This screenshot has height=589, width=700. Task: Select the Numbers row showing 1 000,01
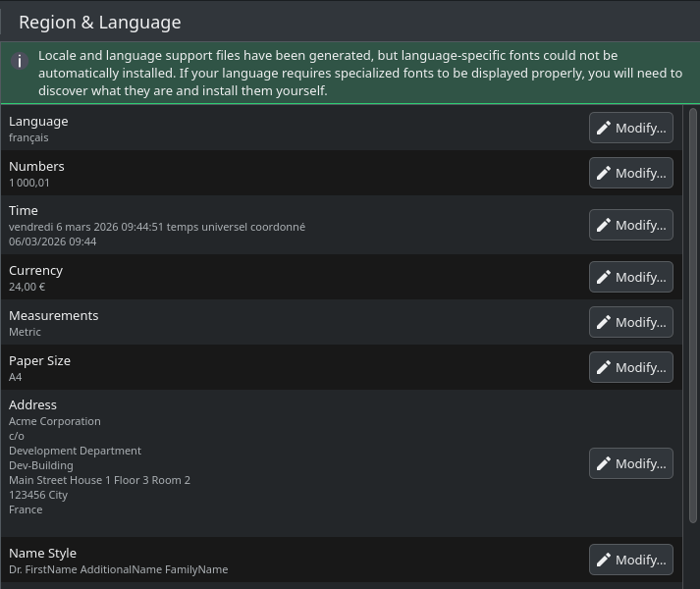(295, 173)
